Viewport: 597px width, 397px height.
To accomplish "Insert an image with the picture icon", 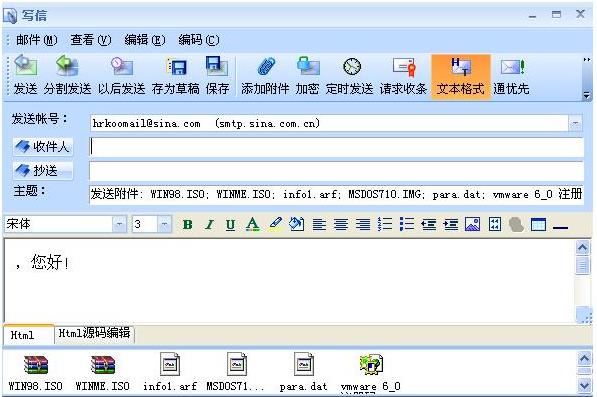I will tap(472, 224).
